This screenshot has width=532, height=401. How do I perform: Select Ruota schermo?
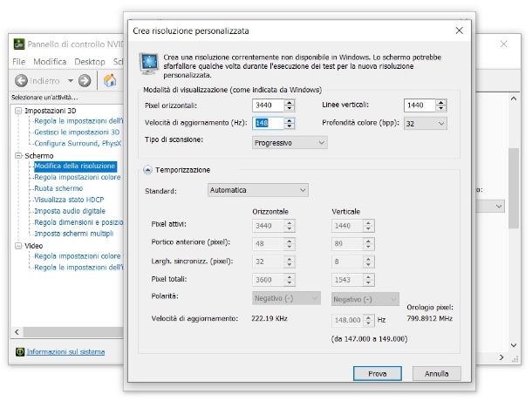pos(58,188)
